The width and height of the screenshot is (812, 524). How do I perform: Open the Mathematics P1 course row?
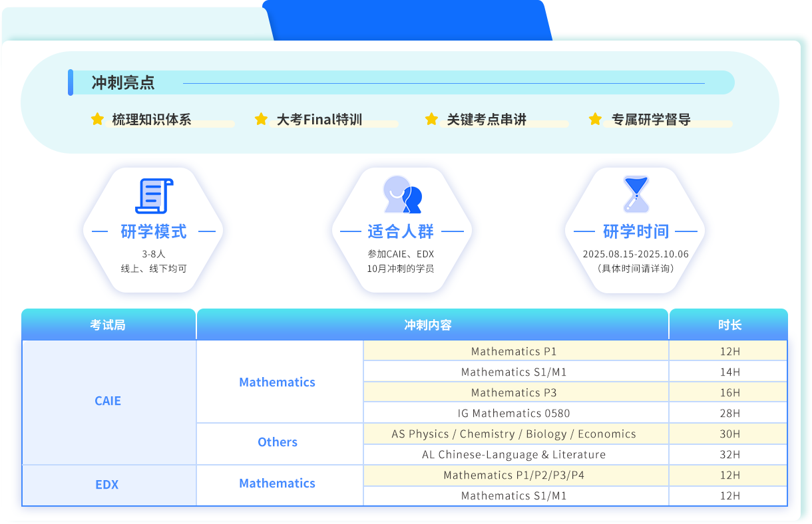(514, 351)
